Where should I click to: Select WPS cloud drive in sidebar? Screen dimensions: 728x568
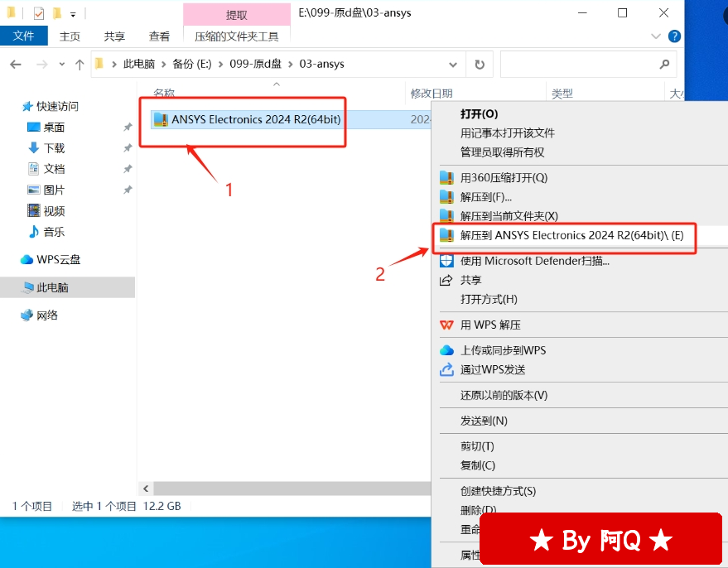(x=58, y=259)
